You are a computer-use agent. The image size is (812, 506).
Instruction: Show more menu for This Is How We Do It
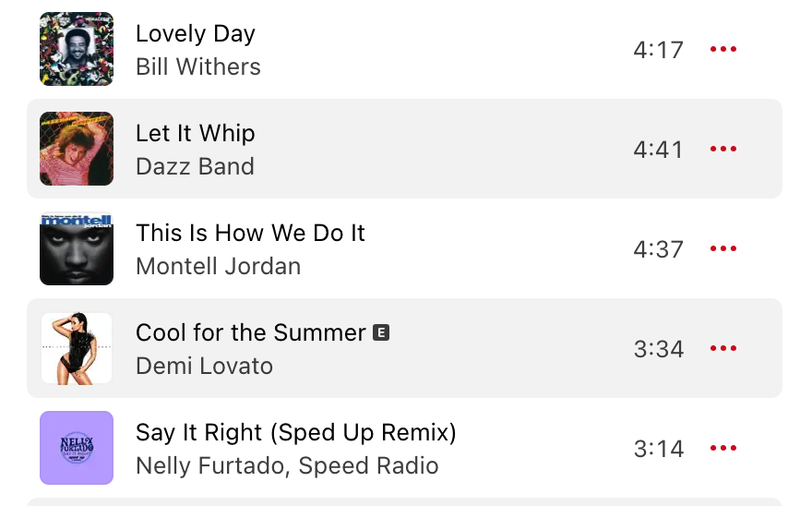(x=723, y=249)
